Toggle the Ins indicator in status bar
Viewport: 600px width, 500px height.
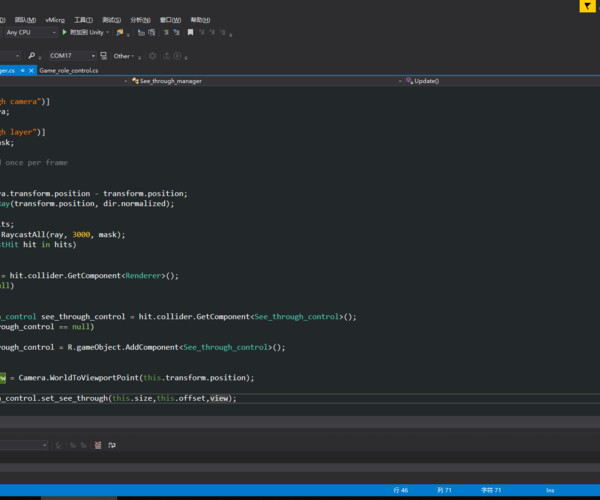pos(550,490)
